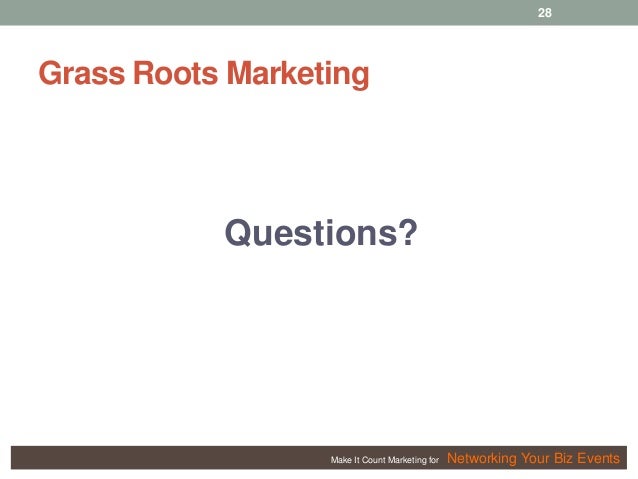Click the "Make It Count Marketing for" footer text
Image resolution: width=638 pixels, height=479 pixels.
pos(385,460)
